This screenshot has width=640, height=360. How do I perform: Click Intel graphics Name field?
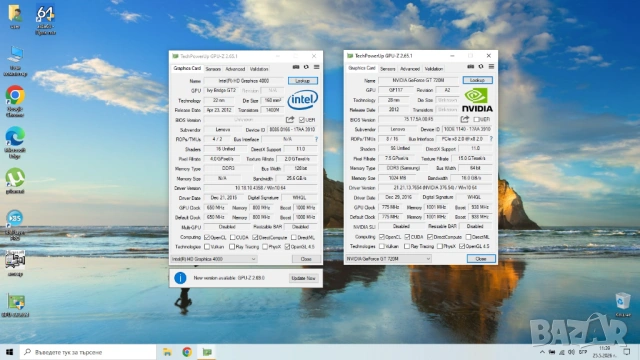tap(244, 81)
